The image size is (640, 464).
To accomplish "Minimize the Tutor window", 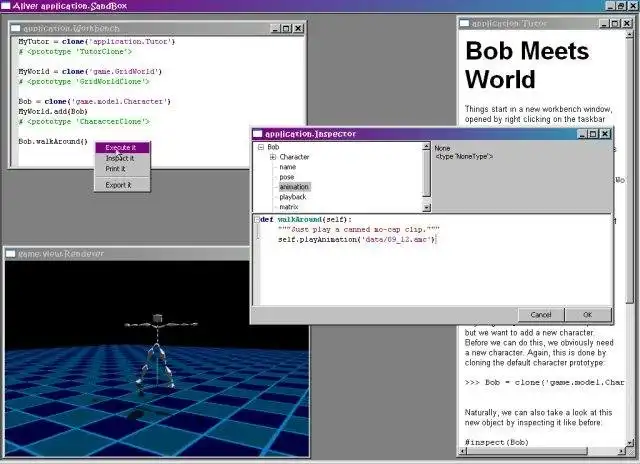I will pos(604,23).
